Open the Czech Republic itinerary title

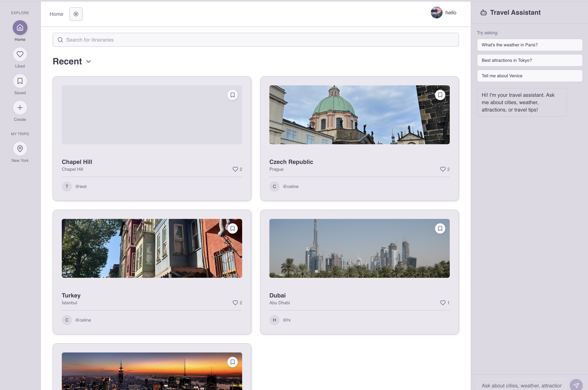click(x=291, y=162)
